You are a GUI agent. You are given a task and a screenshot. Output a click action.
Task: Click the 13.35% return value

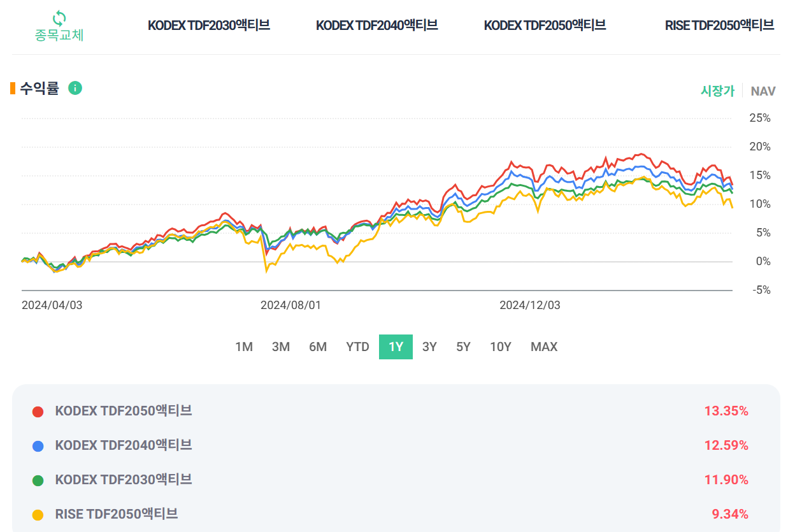point(727,411)
